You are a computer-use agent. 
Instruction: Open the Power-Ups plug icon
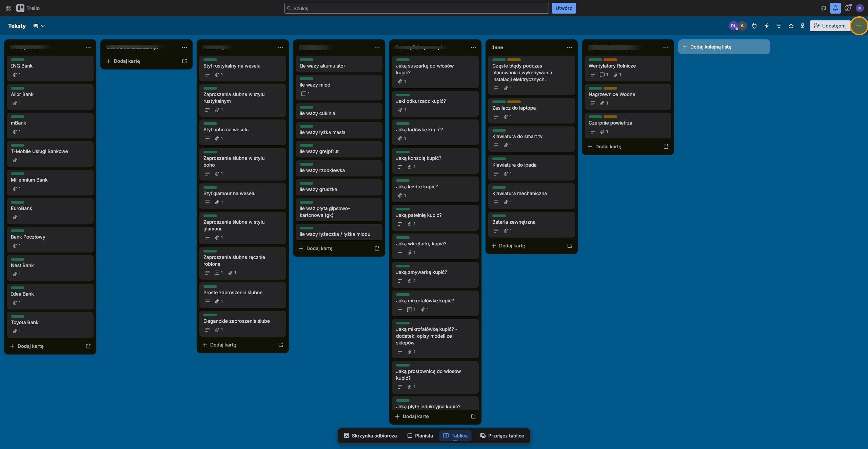point(754,26)
